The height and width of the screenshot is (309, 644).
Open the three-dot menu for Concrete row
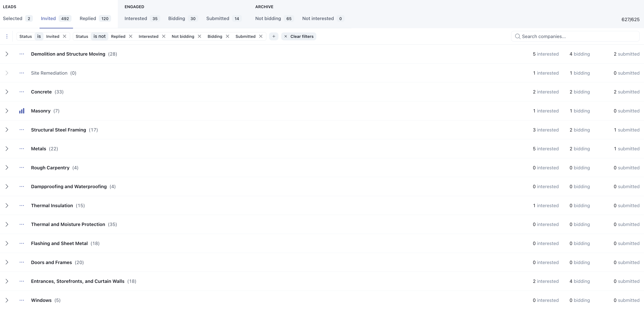[22, 92]
